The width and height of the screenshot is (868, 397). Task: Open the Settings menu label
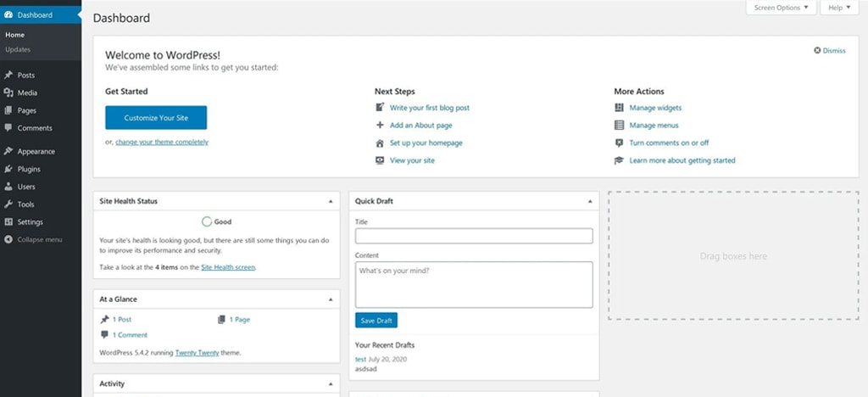click(x=30, y=222)
